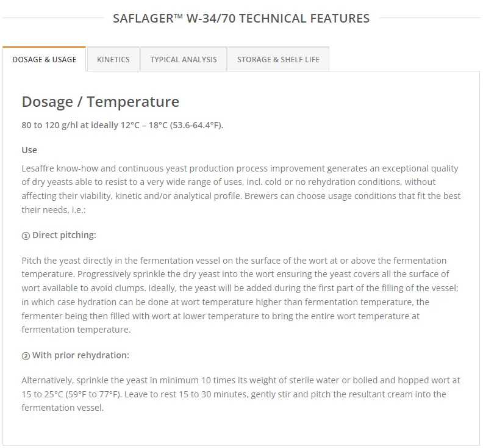Click the Dosage / Temperature heading

[x=101, y=102]
